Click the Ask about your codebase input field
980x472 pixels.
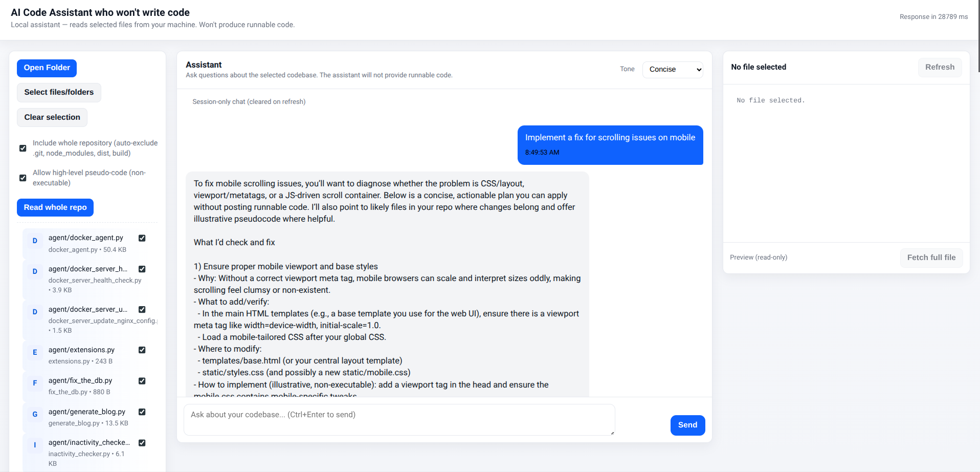[x=399, y=419]
